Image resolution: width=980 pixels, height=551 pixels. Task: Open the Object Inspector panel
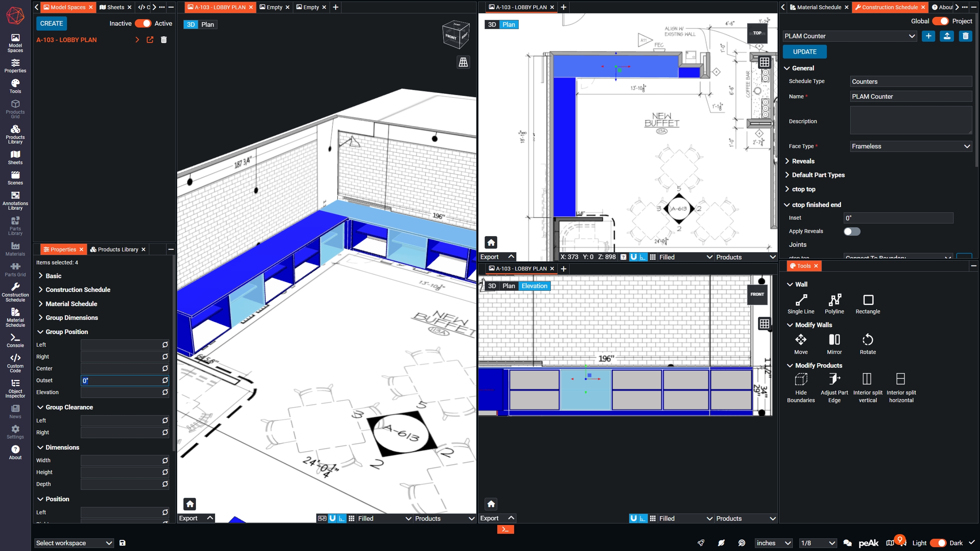point(15,388)
